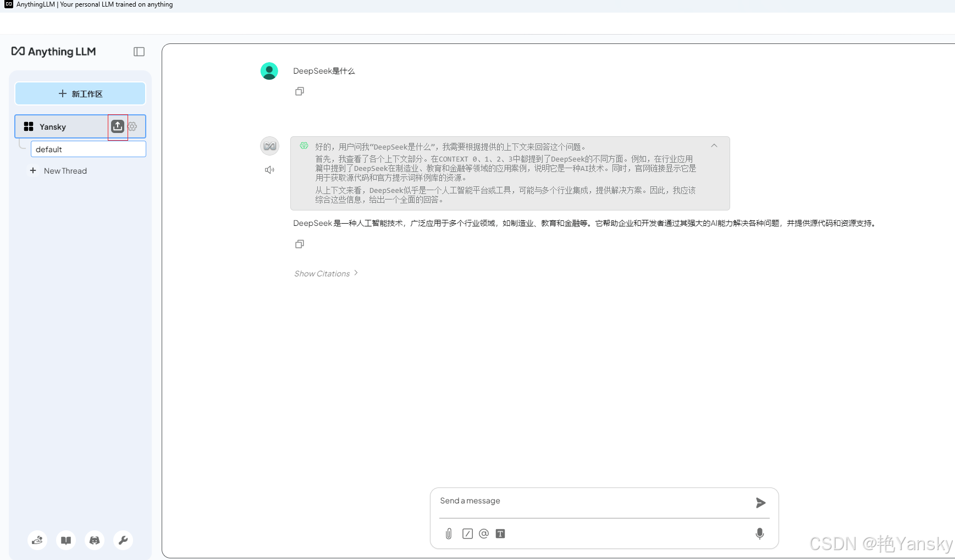Attach a file using paperclip icon
Screen dimensions: 955x560
coord(449,534)
